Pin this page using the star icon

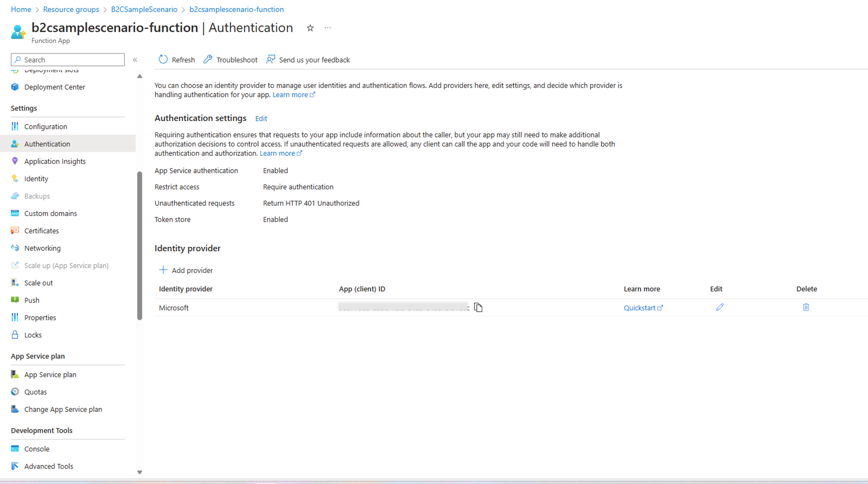click(x=310, y=28)
